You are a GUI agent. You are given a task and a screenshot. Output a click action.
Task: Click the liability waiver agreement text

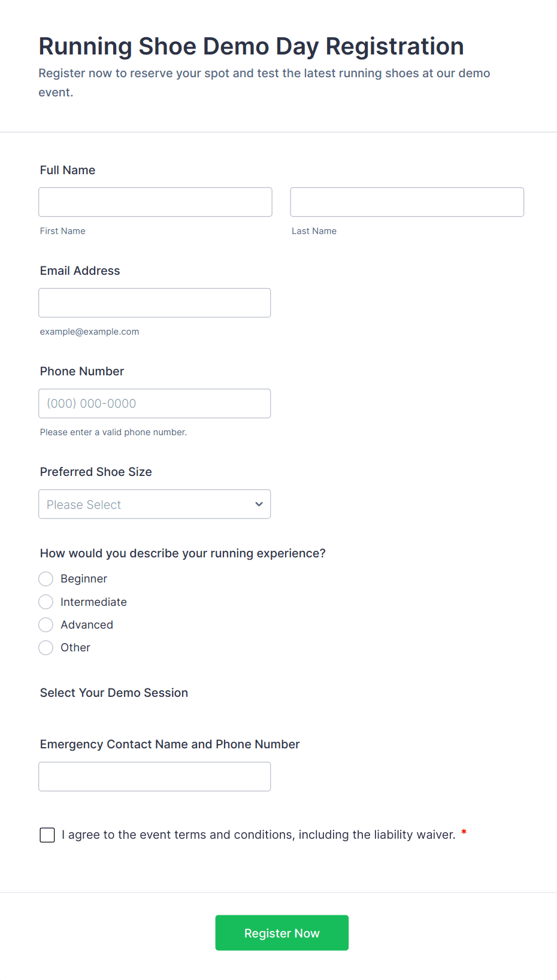click(259, 835)
